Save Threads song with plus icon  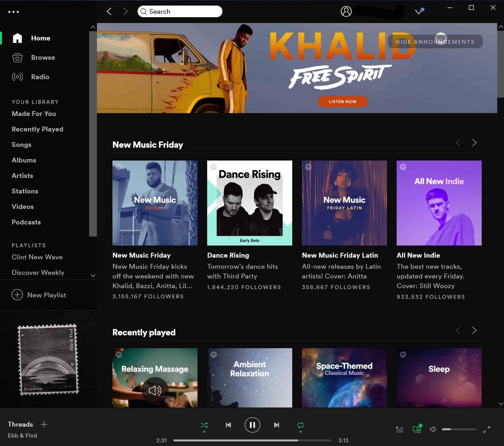(44, 424)
